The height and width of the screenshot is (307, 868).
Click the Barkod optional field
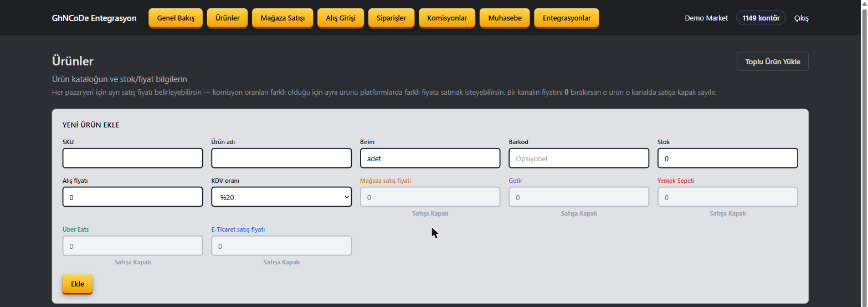[579, 158]
